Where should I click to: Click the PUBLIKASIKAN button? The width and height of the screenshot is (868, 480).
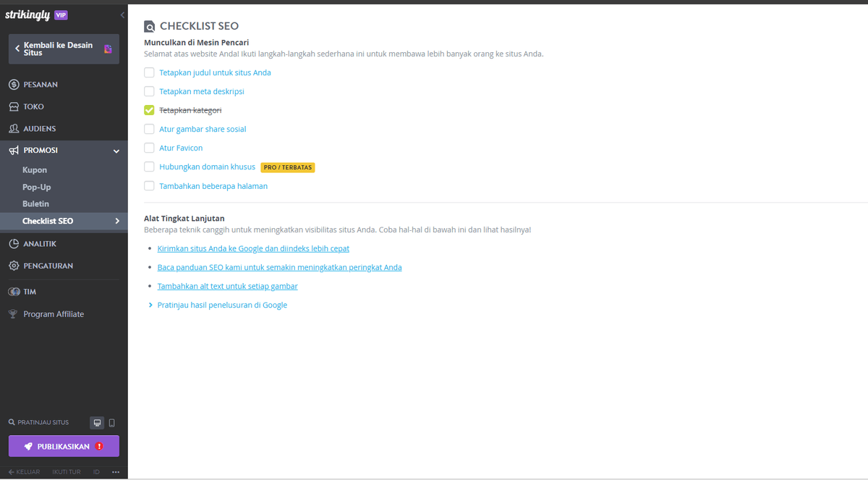(x=63, y=446)
